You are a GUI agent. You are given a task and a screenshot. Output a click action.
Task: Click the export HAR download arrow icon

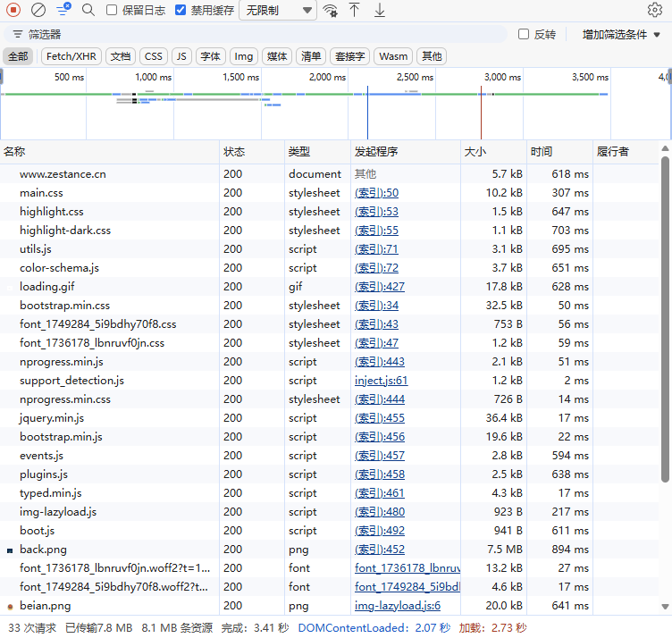(380, 10)
